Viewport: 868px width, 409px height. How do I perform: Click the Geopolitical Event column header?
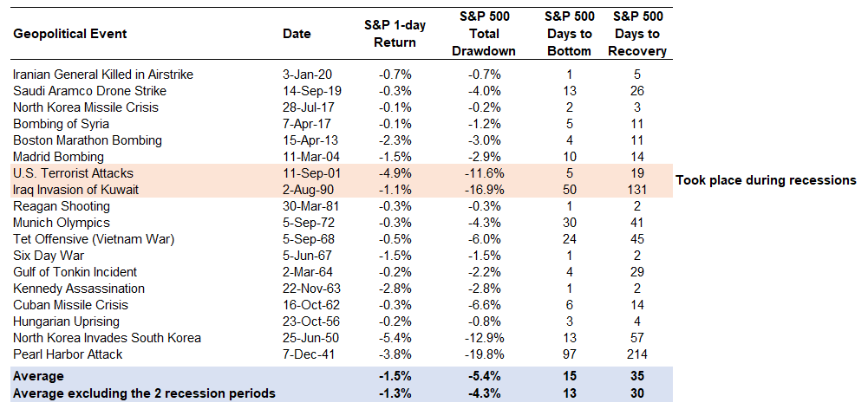(69, 34)
